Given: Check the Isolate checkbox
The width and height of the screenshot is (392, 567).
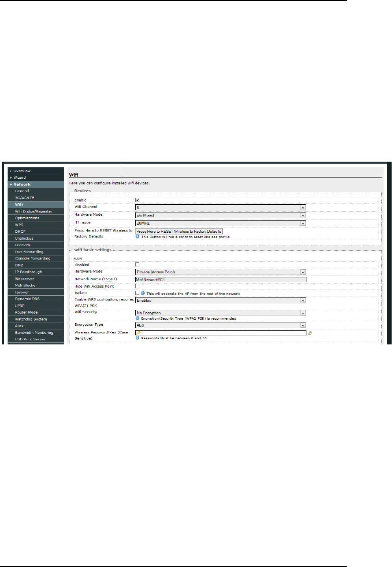Looking at the screenshot, I should (x=137, y=292).
